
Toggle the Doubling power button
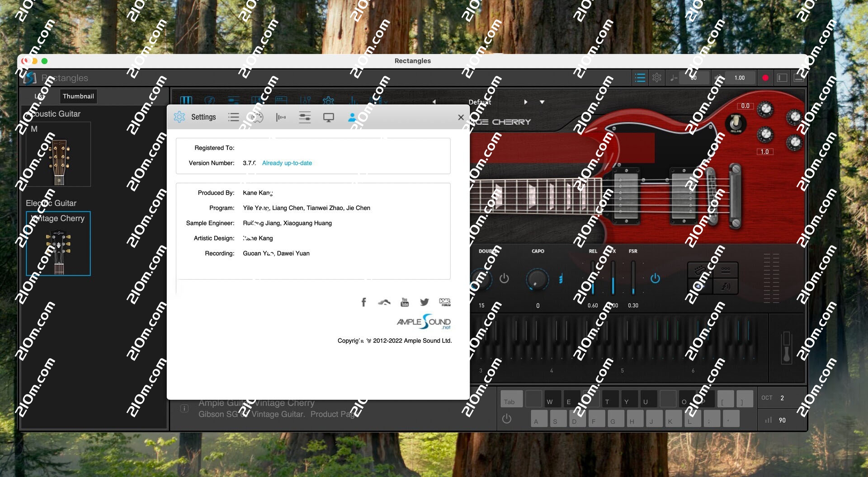coord(504,279)
